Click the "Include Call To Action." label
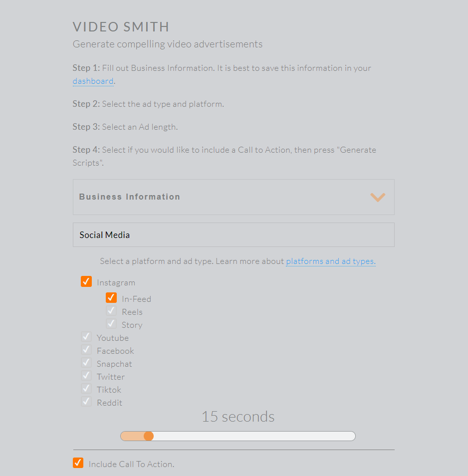The image size is (468, 476). (x=131, y=464)
